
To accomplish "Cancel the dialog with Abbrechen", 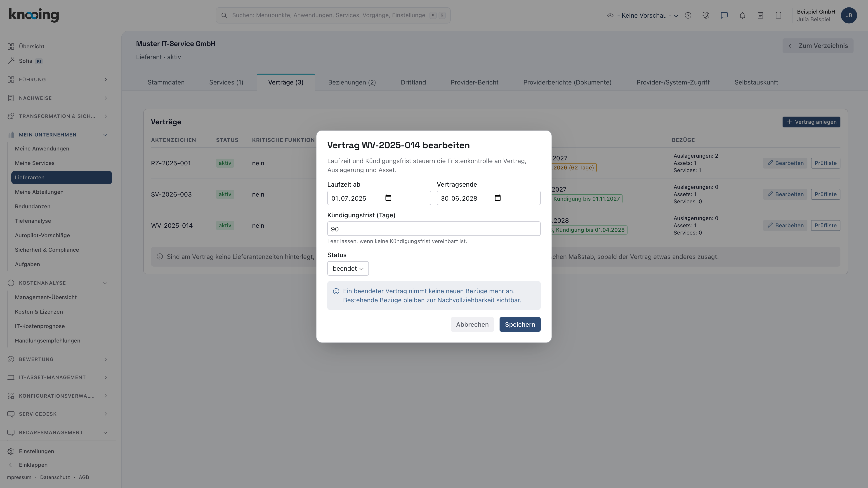I will (472, 324).
